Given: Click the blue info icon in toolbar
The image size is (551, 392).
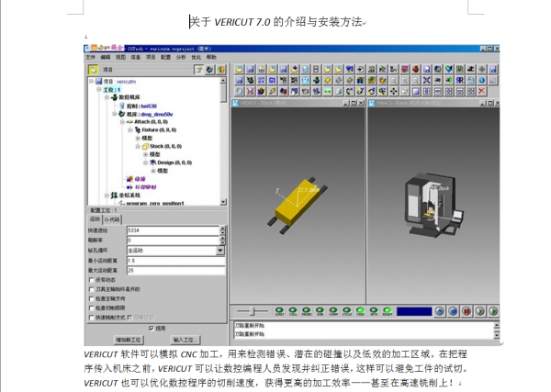Looking at the screenshot, I should tap(482, 80).
